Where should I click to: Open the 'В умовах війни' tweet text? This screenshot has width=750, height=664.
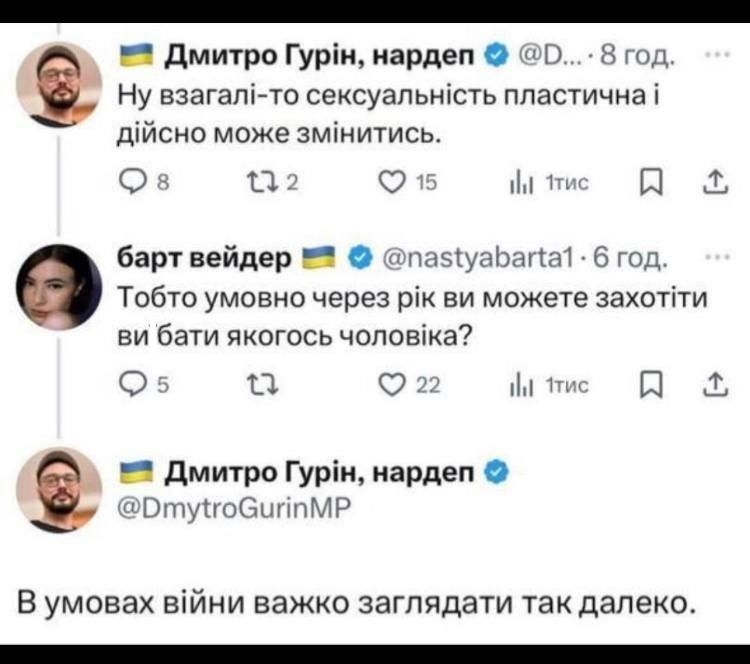click(355, 604)
